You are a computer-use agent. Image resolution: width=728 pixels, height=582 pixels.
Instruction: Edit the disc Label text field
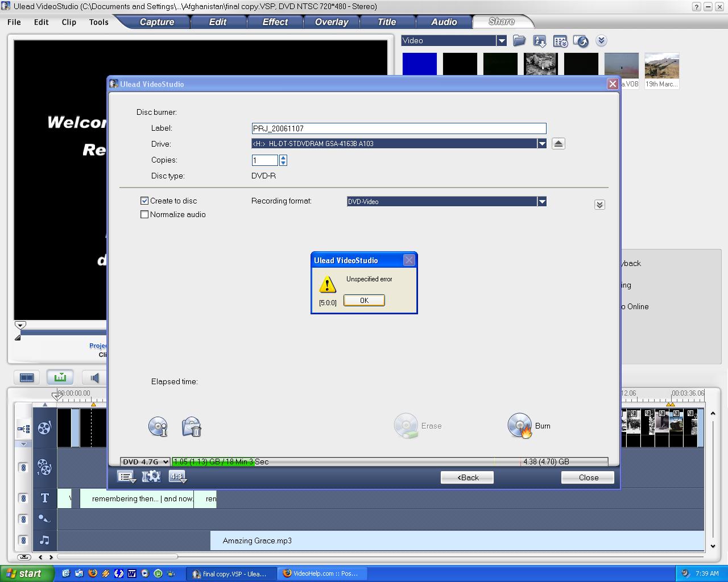point(399,128)
